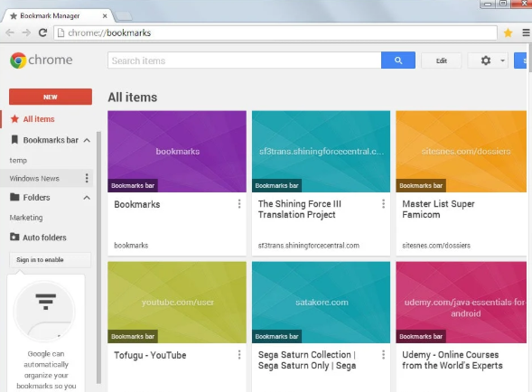Reload the page with refresh icon
532x392 pixels.
pos(42,33)
